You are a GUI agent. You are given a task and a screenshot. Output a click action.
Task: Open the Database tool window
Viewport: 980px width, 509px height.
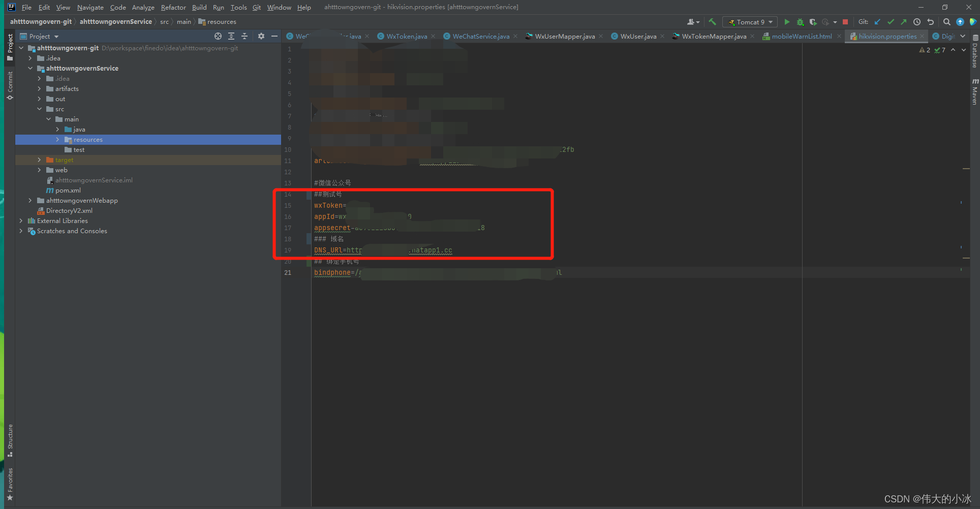click(975, 51)
